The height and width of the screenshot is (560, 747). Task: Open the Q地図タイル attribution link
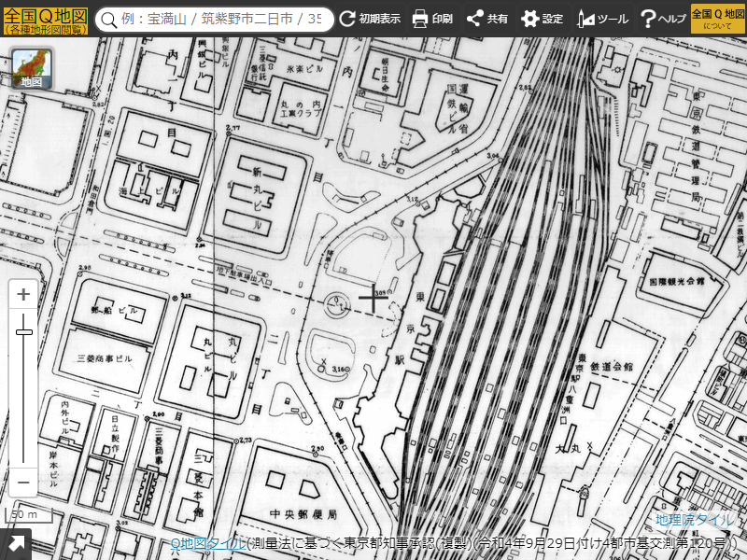click(x=208, y=543)
